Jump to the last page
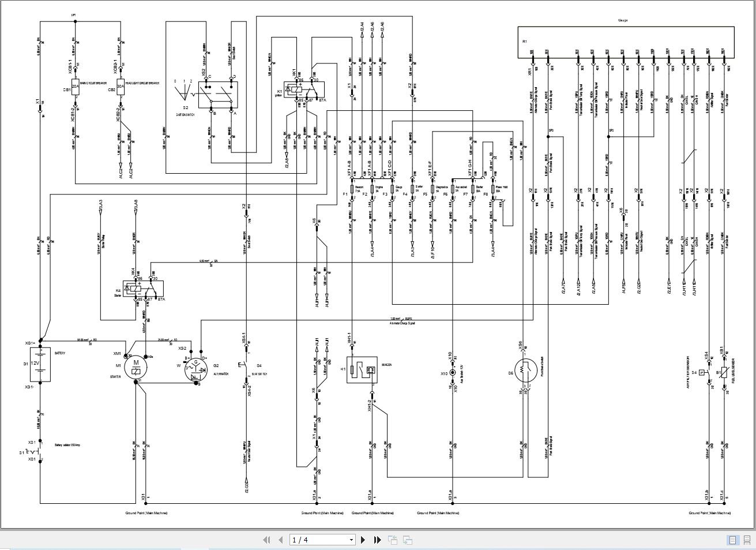Screen dimensions: 756x550 [x=377, y=540]
